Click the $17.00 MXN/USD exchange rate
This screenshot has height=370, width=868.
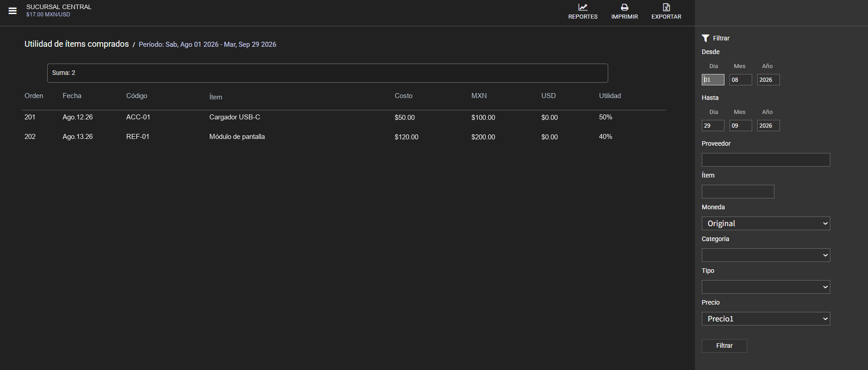click(48, 15)
